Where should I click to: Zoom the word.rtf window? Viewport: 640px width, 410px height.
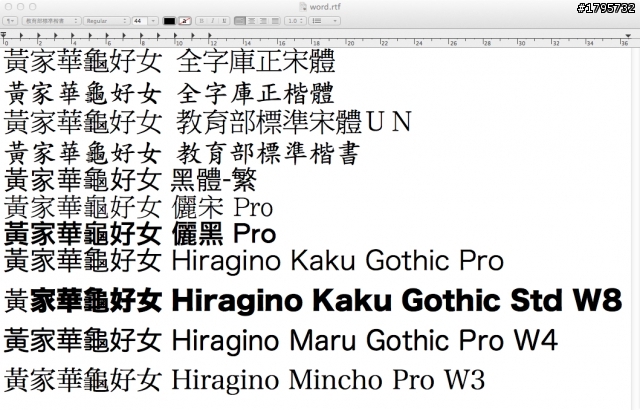click(33, 7)
